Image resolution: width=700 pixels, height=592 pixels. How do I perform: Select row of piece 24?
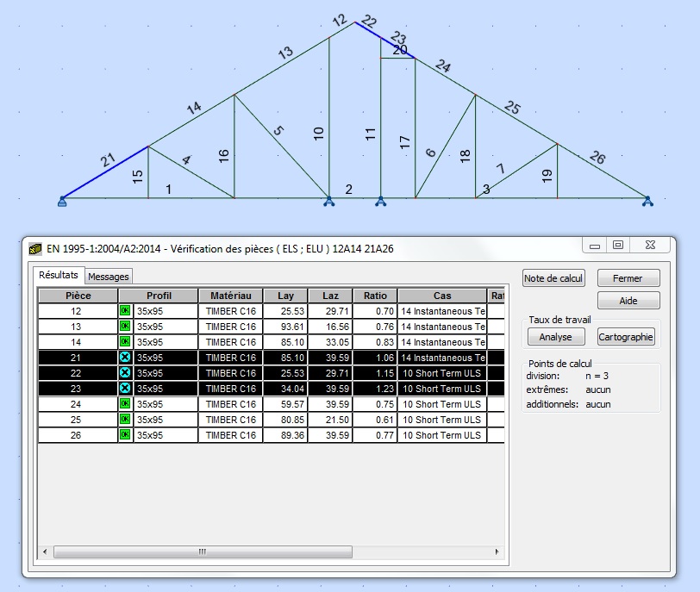[272, 404]
